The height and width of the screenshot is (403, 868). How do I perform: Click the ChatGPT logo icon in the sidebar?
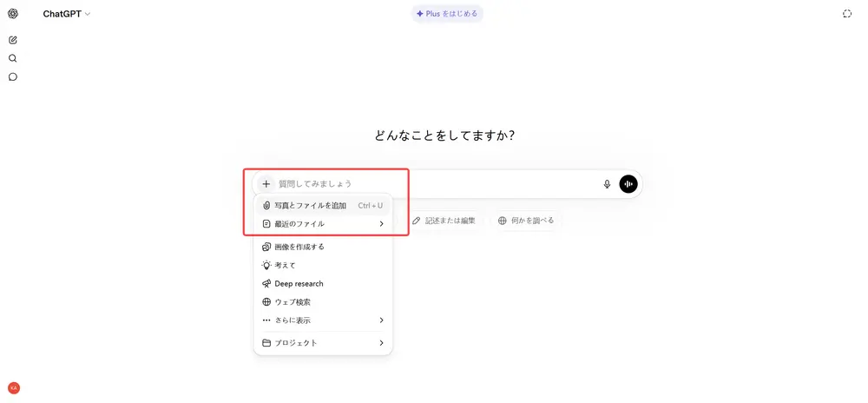[x=13, y=14]
